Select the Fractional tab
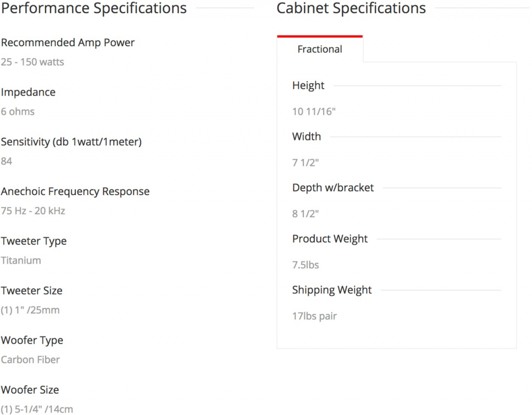Screen dimensions: 532x415 [320, 49]
